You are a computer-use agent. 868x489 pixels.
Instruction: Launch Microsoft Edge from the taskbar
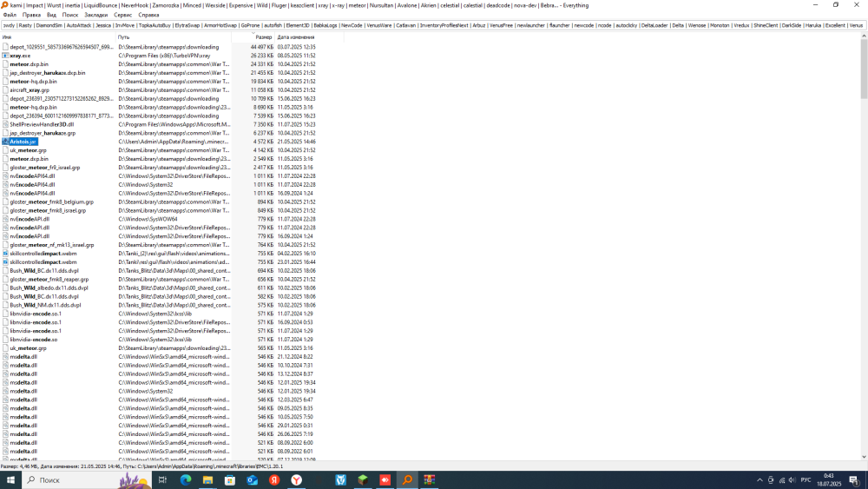pos(186,480)
